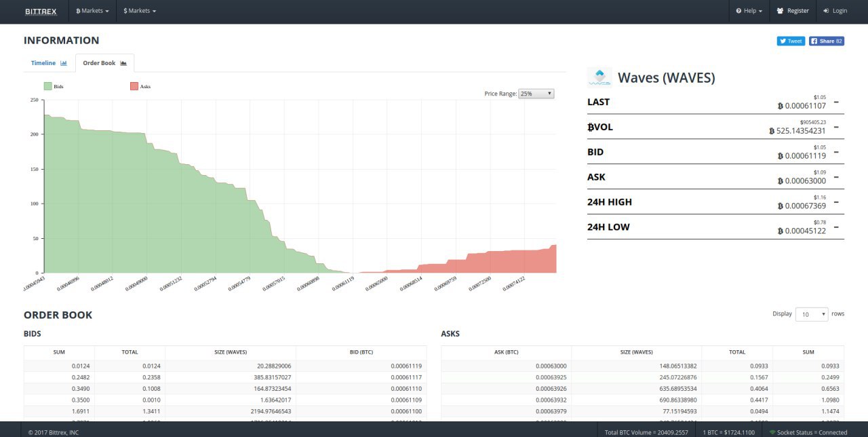Select the Order Book tab
The image size is (868, 437).
104,63
